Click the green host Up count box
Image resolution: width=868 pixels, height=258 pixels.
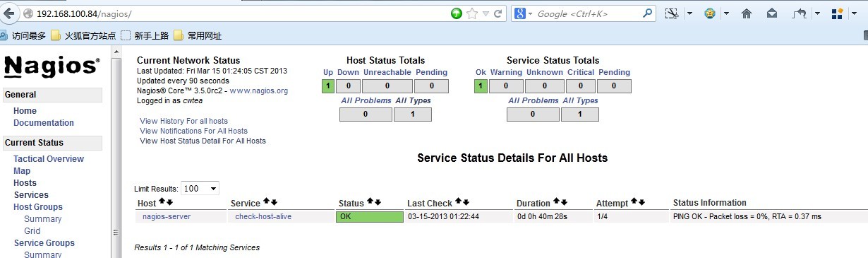tap(327, 86)
